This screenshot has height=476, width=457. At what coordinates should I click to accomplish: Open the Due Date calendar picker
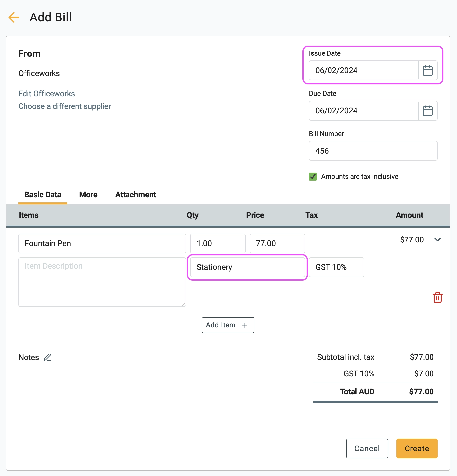(x=428, y=111)
